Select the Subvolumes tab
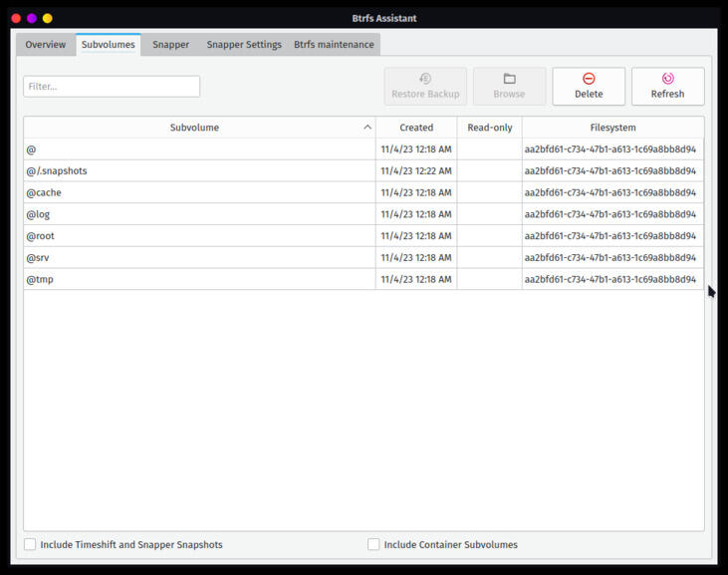The height and width of the screenshot is (575, 728). tap(109, 45)
